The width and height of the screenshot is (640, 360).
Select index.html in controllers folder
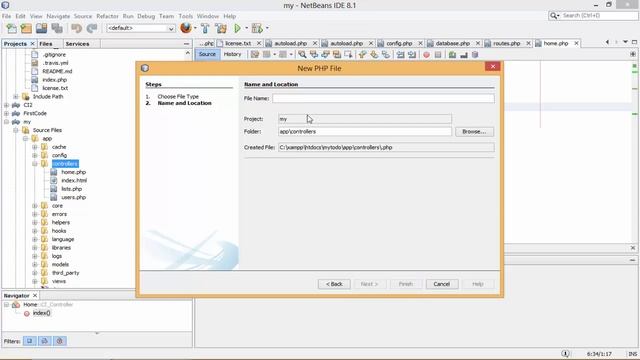coord(74,180)
